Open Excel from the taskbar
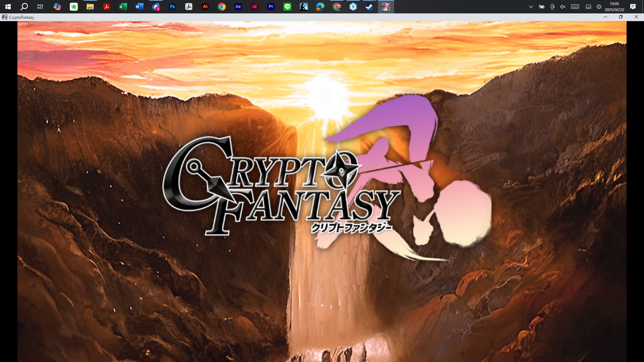Screen dimensions: 644x362 (123, 7)
